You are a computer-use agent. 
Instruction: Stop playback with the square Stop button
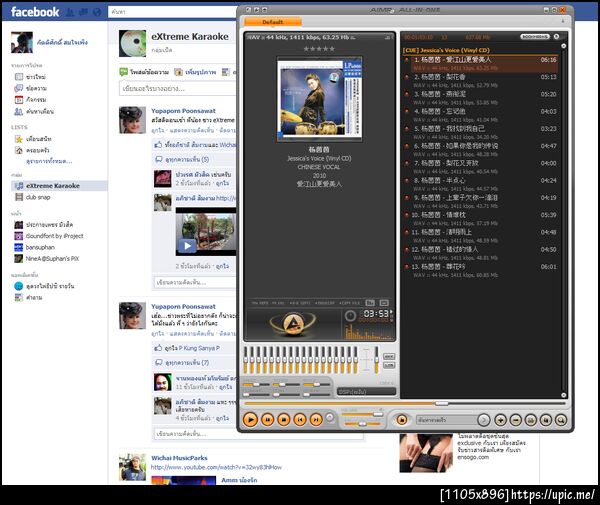[x=284, y=420]
